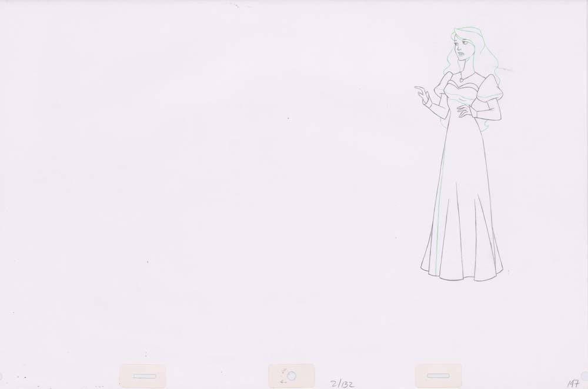The image size is (588, 389).
Task: Click the wavy hair hanging below her elbow
Action: 486,125
